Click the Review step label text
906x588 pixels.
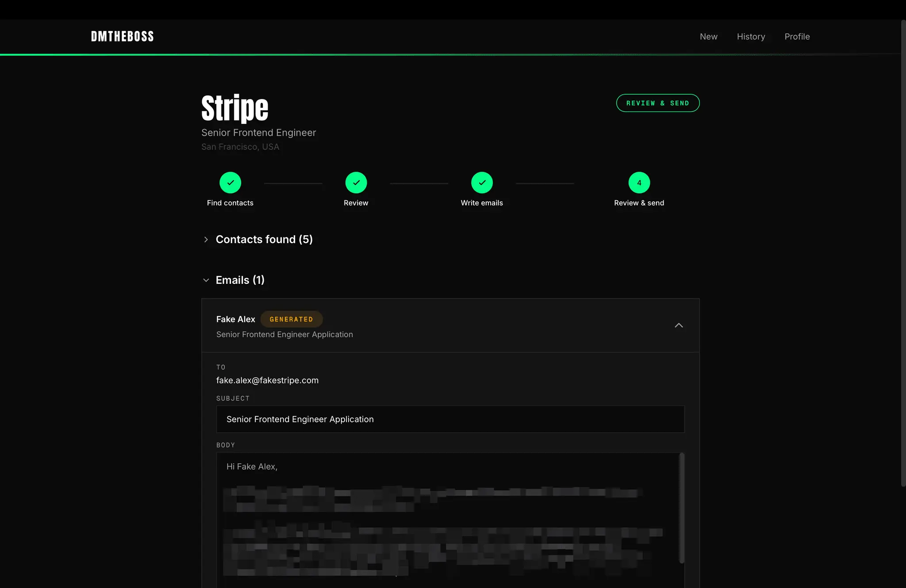[356, 203]
